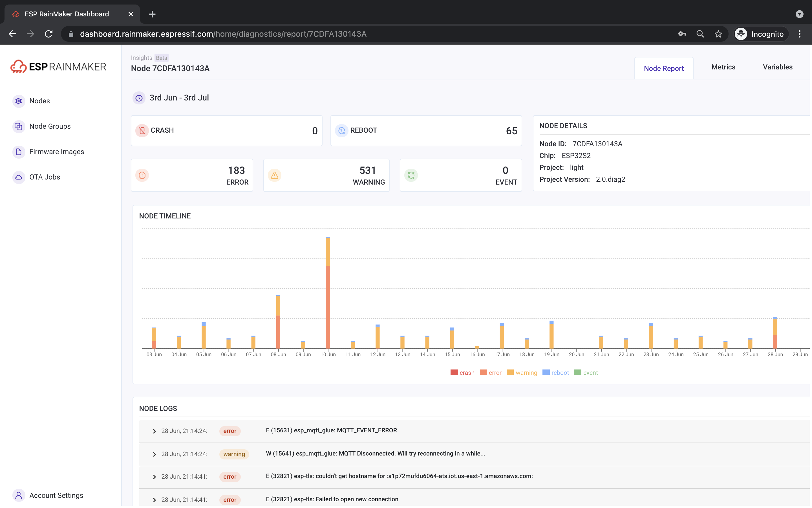Select the ESP RainMaker Dashboard browser tab
The width and height of the screenshot is (812, 508).
point(72,14)
